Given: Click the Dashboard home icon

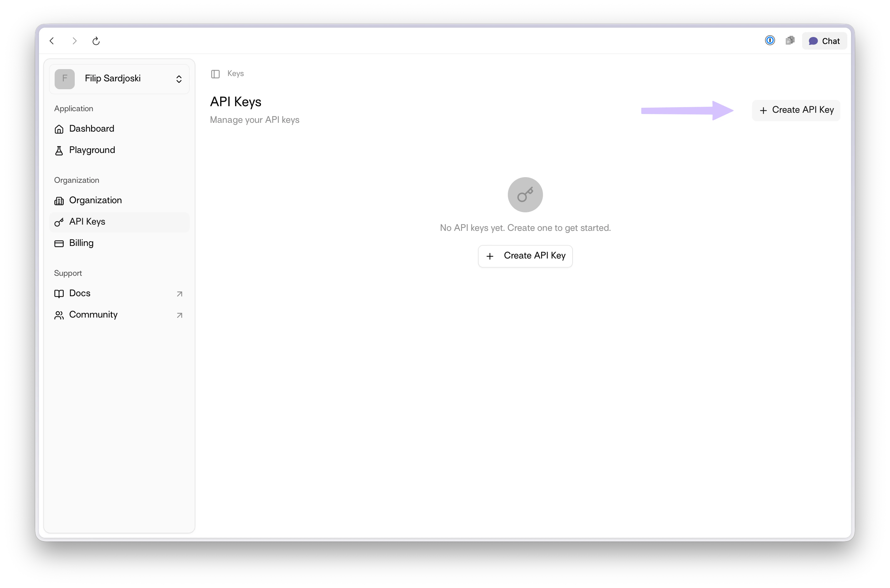Looking at the screenshot, I should point(59,129).
